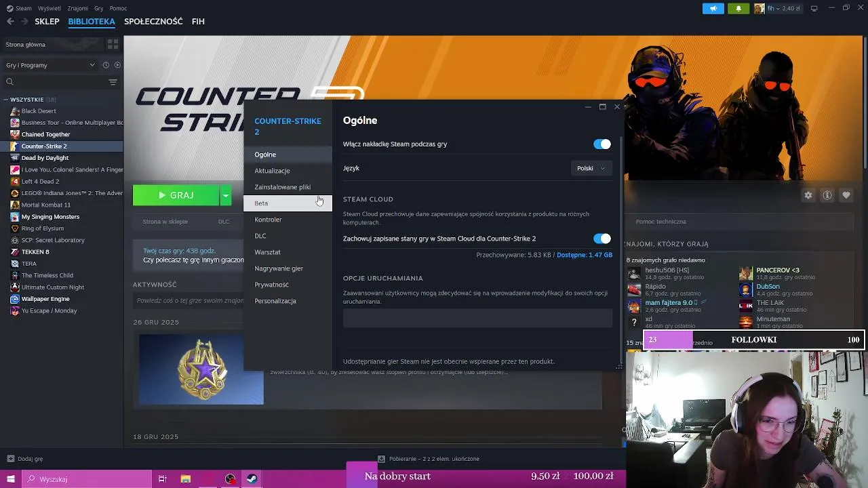Open the Znajomi menu

78,8
